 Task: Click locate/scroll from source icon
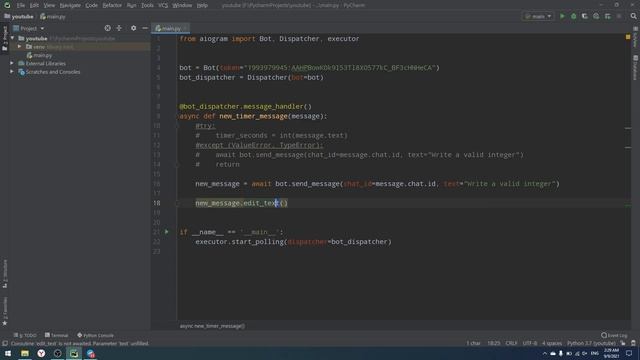click(107, 28)
